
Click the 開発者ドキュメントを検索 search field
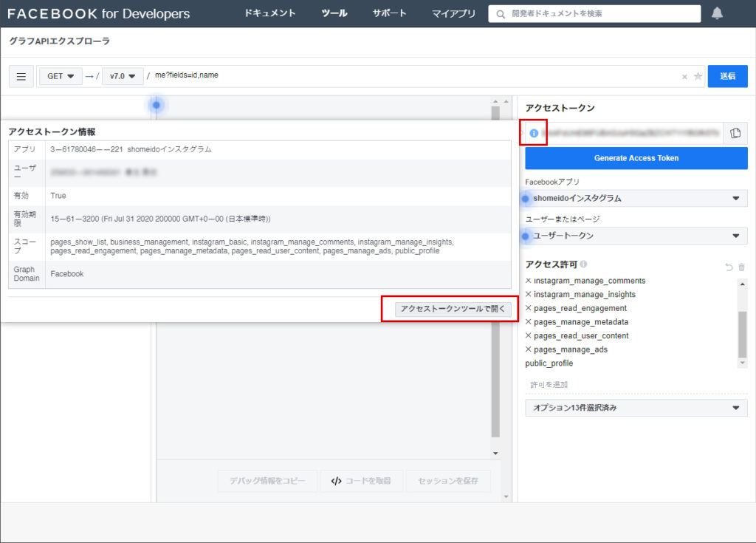coord(602,13)
